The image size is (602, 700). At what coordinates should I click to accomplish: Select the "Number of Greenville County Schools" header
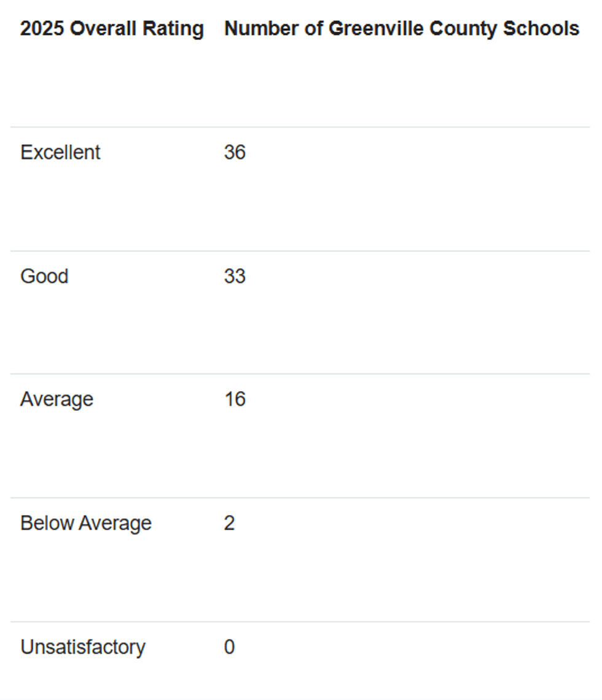[x=401, y=29]
